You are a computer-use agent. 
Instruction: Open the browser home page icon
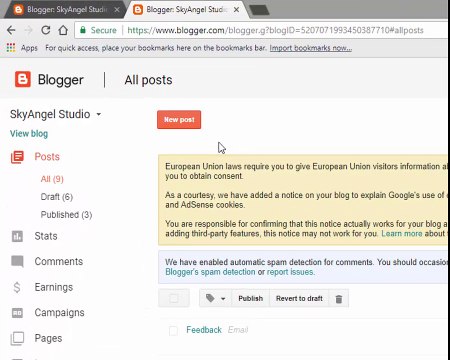[x=63, y=30]
